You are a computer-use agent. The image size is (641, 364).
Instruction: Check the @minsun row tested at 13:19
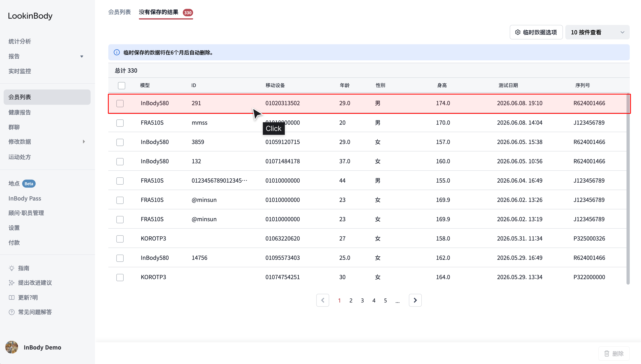(120, 219)
